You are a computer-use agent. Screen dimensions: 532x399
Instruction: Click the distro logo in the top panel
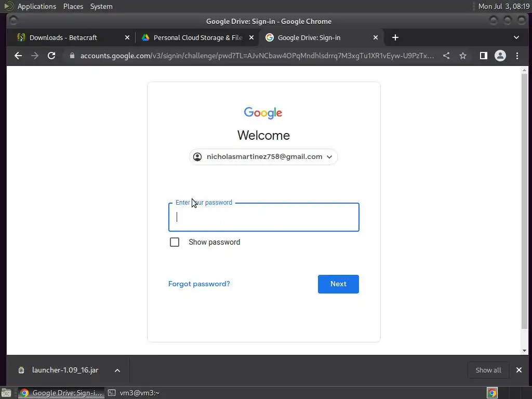[8, 6]
